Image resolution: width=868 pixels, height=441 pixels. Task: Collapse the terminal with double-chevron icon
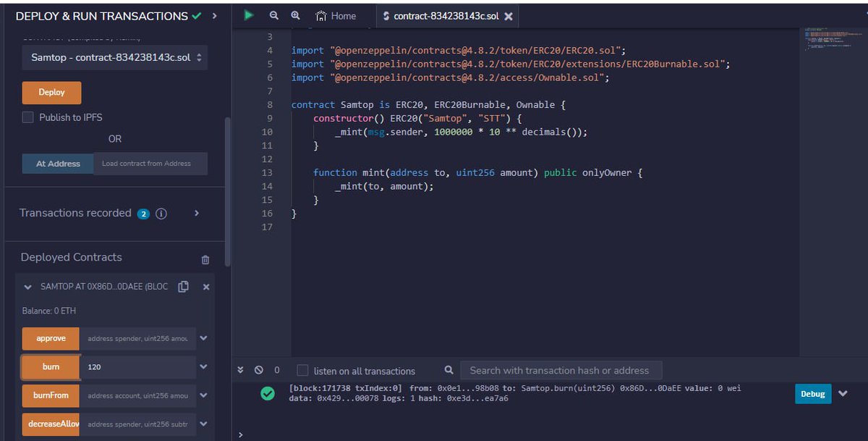[242, 370]
